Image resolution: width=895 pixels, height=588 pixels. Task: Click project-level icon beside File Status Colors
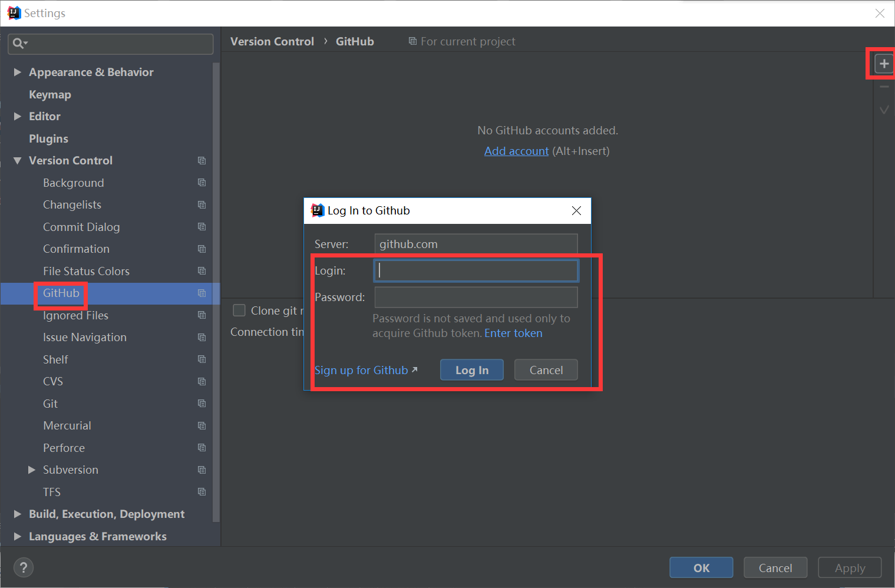tap(202, 271)
